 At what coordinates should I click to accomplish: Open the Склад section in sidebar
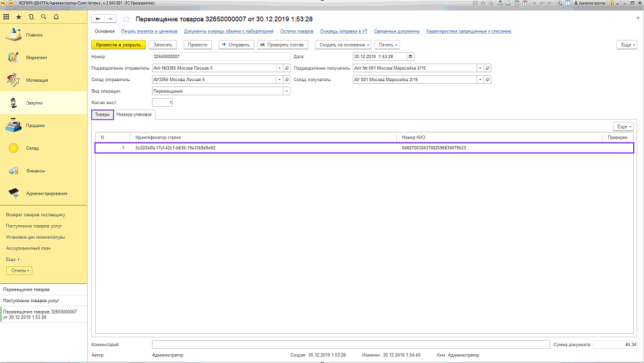[33, 148]
